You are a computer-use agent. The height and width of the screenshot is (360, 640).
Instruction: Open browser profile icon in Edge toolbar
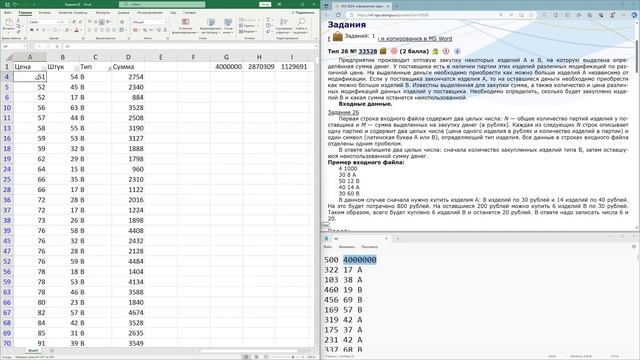coord(613,15)
